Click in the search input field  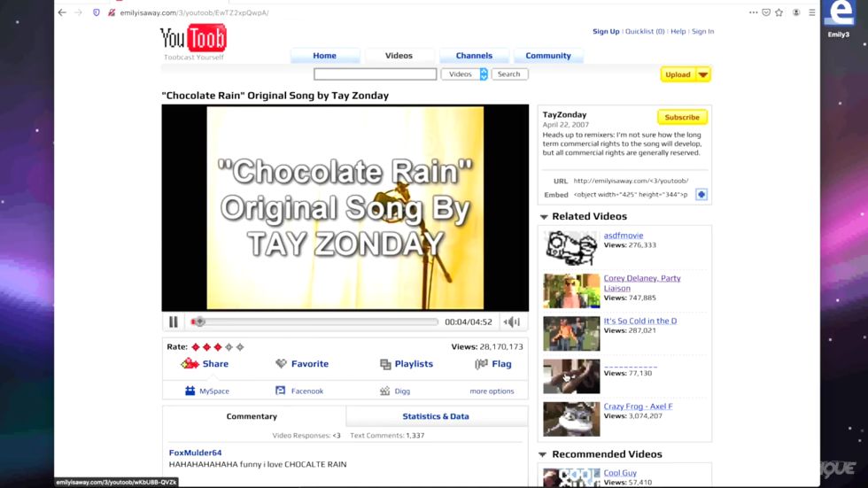point(376,74)
